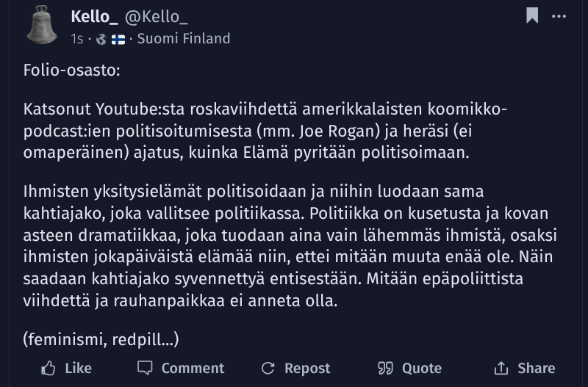The image size is (588, 387).
Task: Click the globe visibility icon
Action: click(101, 39)
